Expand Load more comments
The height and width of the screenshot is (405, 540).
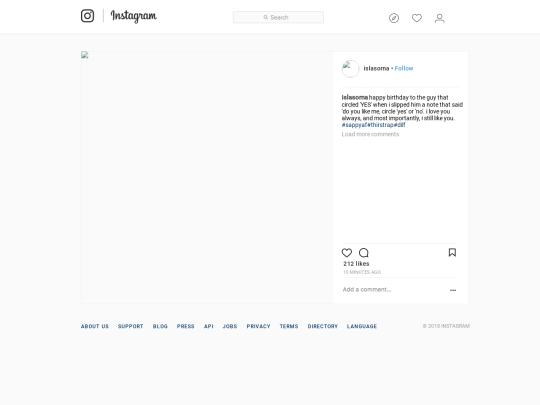(x=370, y=134)
